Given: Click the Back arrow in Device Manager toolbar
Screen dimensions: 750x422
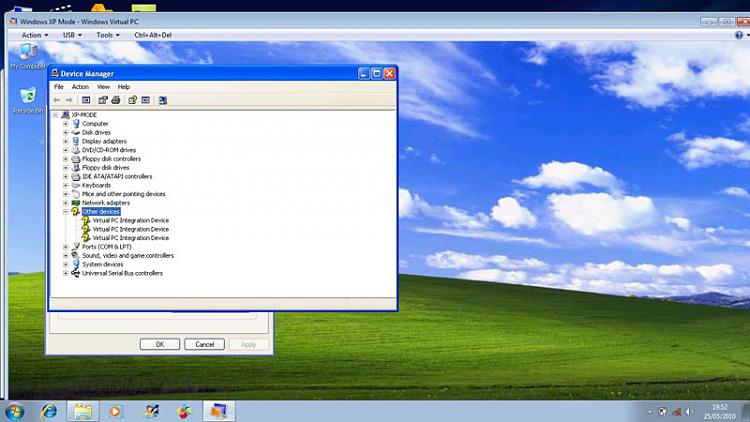Looking at the screenshot, I should [x=57, y=100].
